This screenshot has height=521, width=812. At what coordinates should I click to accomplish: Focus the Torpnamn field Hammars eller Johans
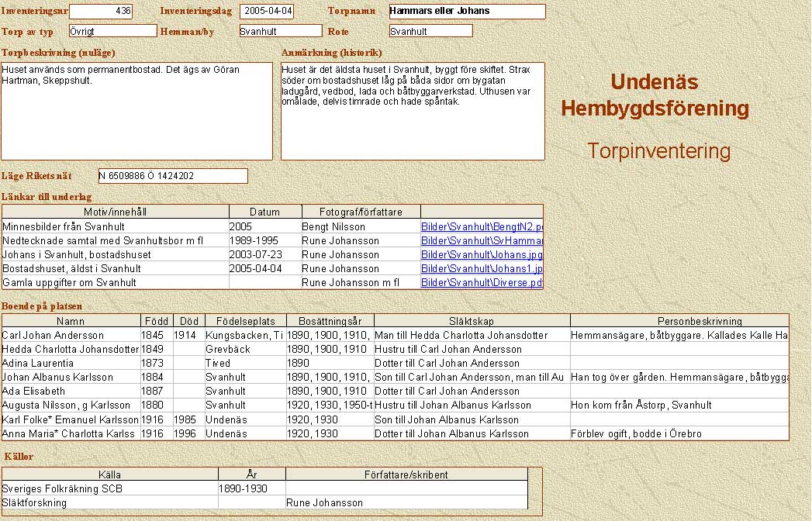467,12
